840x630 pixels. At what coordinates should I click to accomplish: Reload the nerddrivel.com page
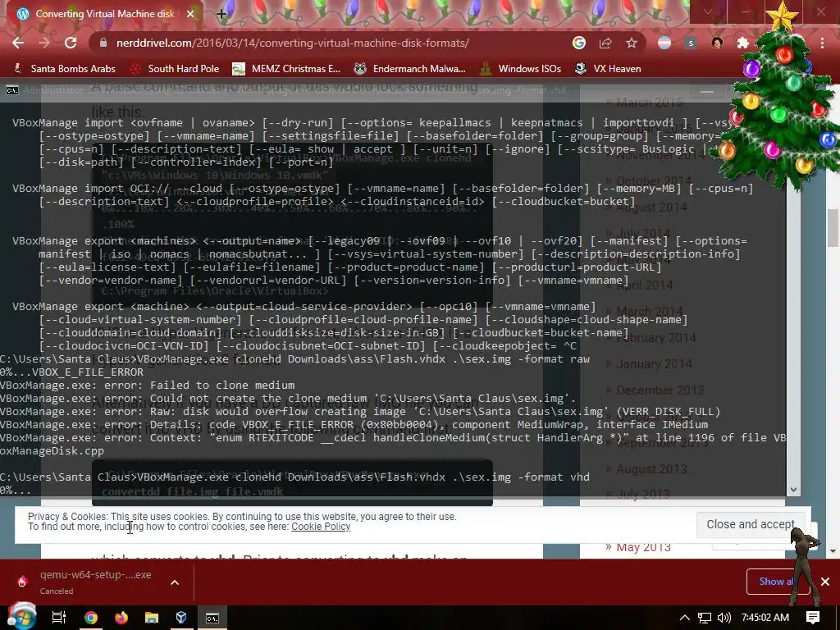tap(71, 43)
